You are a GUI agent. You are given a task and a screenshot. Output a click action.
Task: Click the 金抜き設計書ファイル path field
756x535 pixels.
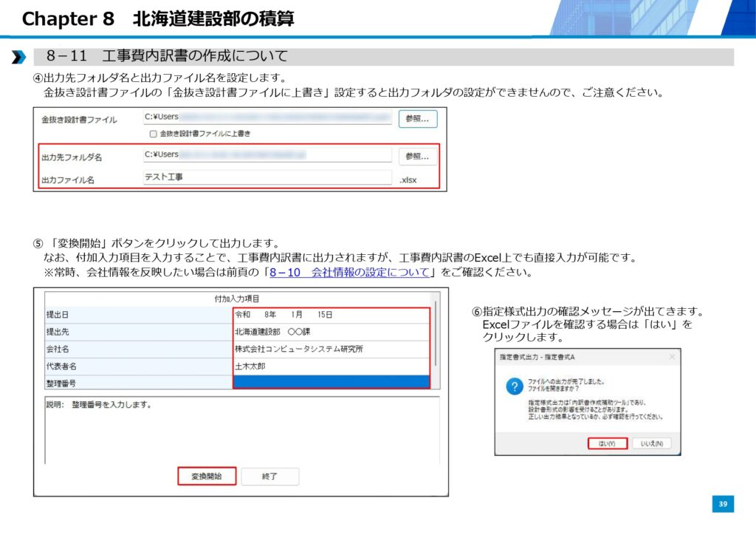tap(267, 117)
